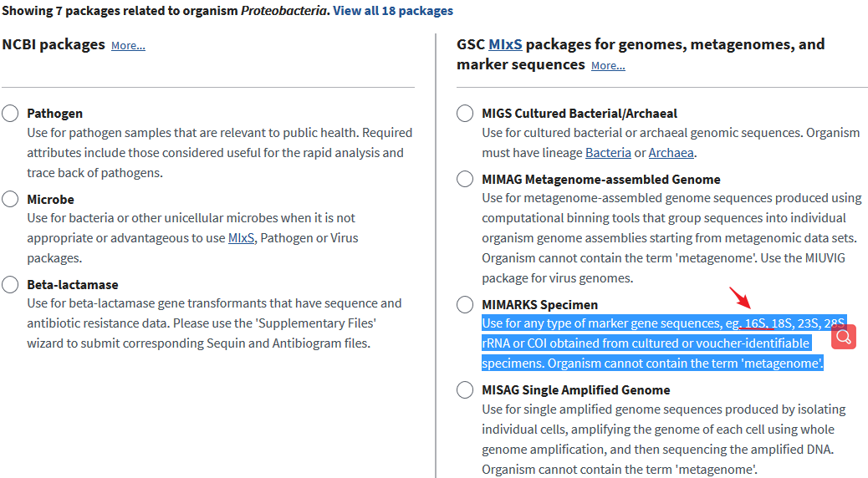Select the Pathogen package radio button
This screenshot has width=868, height=478.
[x=10, y=114]
